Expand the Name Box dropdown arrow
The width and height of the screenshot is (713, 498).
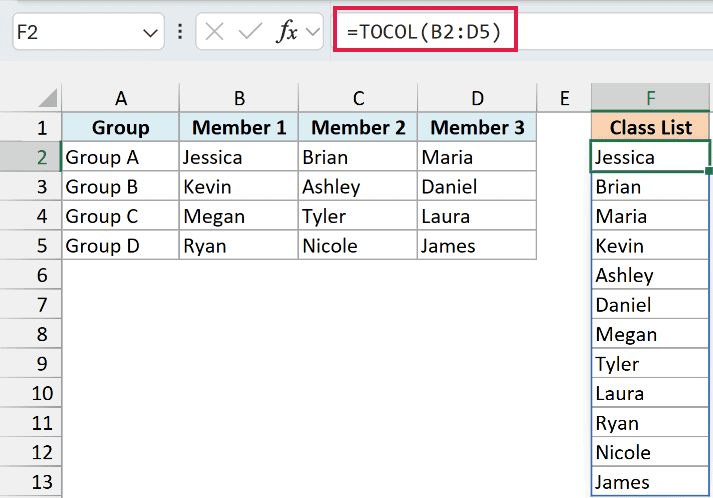150,33
